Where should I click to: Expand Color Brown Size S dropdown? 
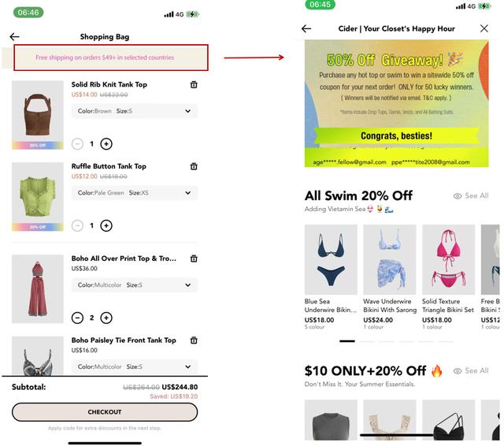tap(135, 111)
